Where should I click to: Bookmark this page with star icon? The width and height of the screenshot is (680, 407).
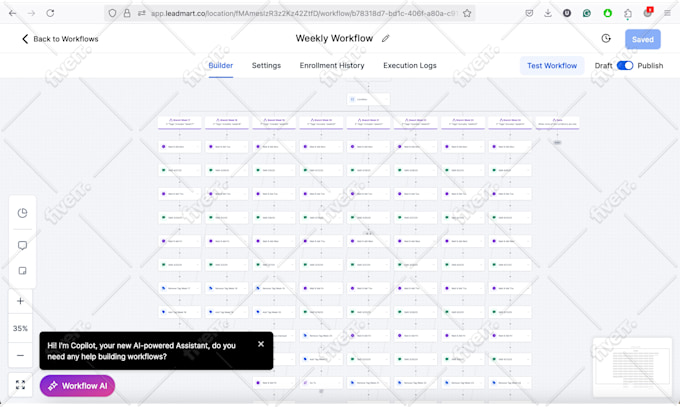pos(467,13)
